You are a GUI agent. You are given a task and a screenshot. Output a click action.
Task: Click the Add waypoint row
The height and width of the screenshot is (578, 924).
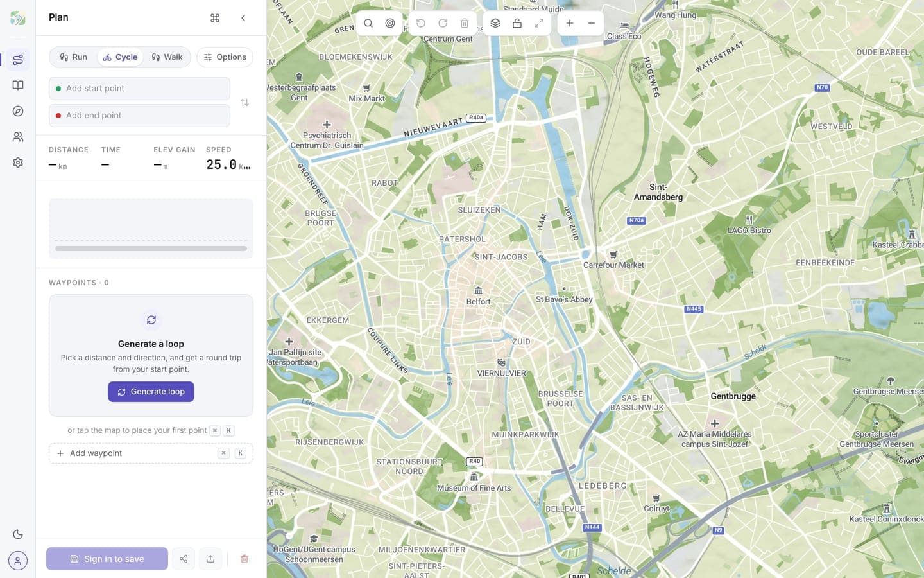click(x=151, y=453)
